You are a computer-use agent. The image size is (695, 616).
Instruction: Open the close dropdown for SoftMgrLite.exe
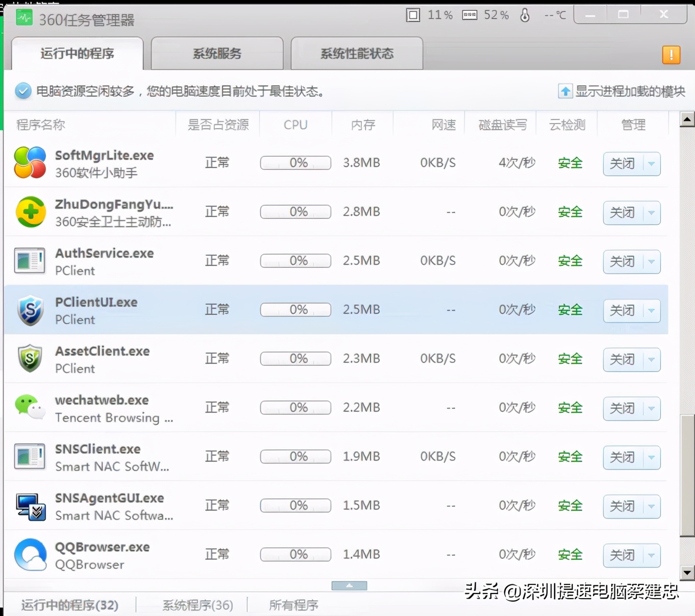pos(652,164)
